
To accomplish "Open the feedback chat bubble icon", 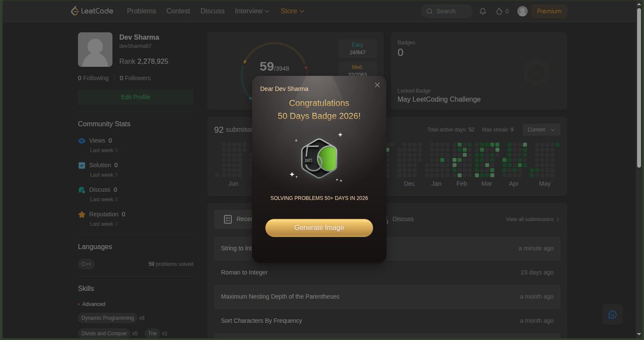I will [612, 315].
